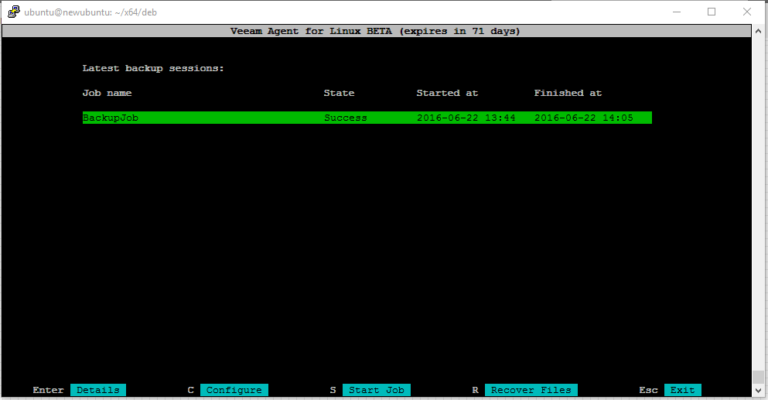This screenshot has height=400, width=768.
Task: Click started time 2016-06-22 13:44
Action: [x=466, y=118]
